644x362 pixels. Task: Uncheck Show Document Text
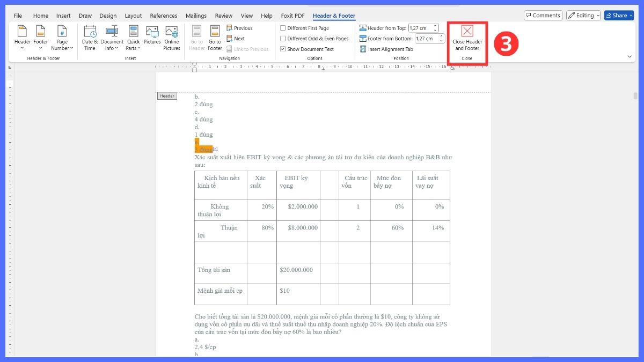point(283,49)
